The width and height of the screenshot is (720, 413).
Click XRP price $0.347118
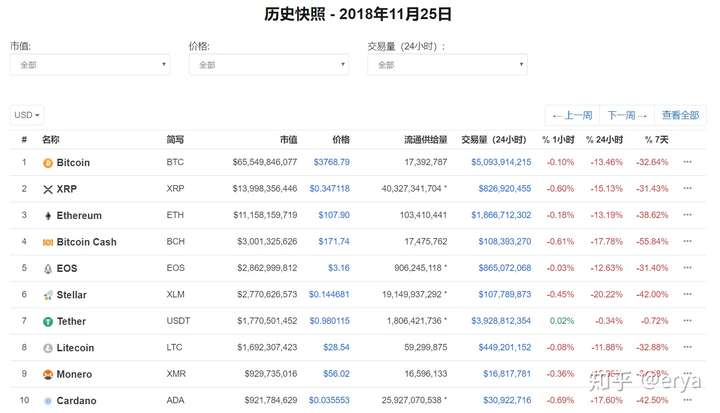tap(329, 188)
